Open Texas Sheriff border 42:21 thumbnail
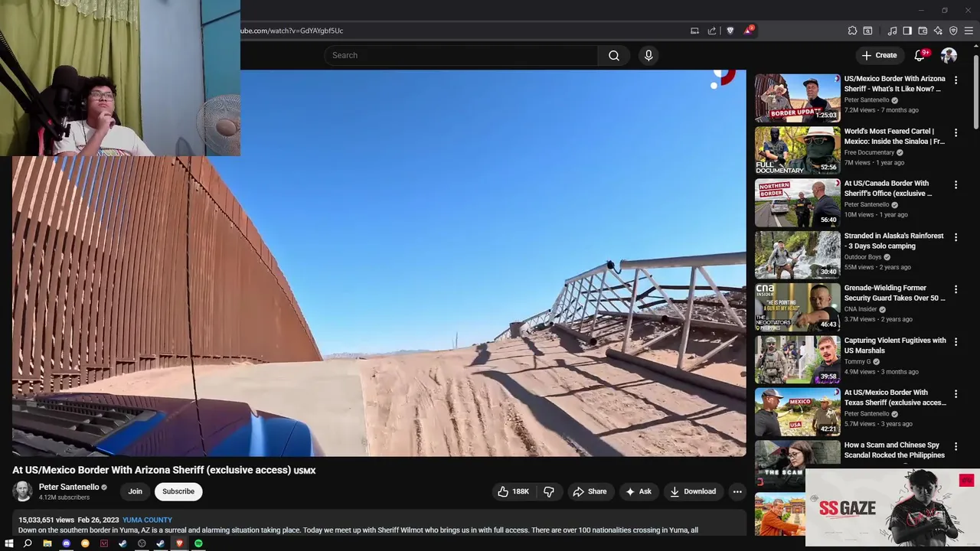The image size is (980, 551). 797,412
